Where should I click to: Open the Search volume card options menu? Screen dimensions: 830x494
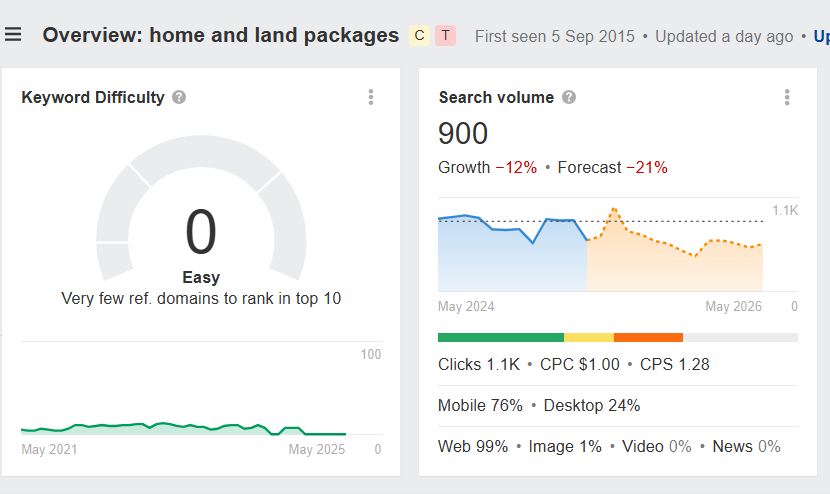pyautogui.click(x=787, y=97)
